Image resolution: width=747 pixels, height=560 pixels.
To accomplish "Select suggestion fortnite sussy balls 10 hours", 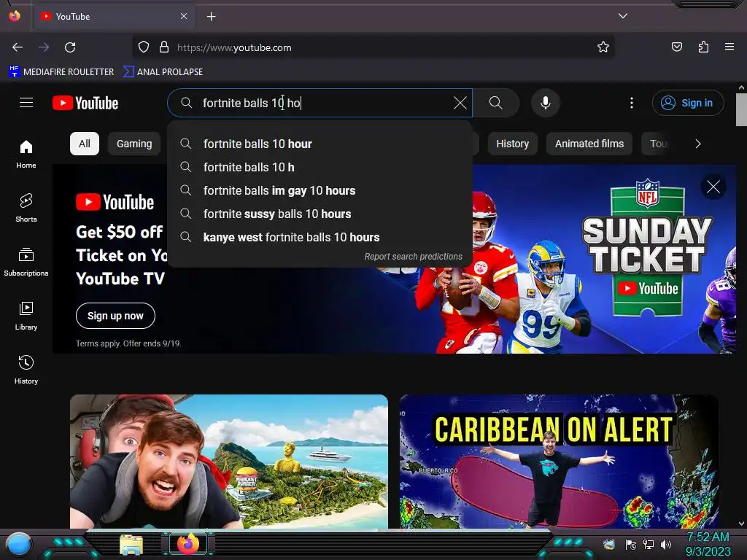I will tap(320, 214).
